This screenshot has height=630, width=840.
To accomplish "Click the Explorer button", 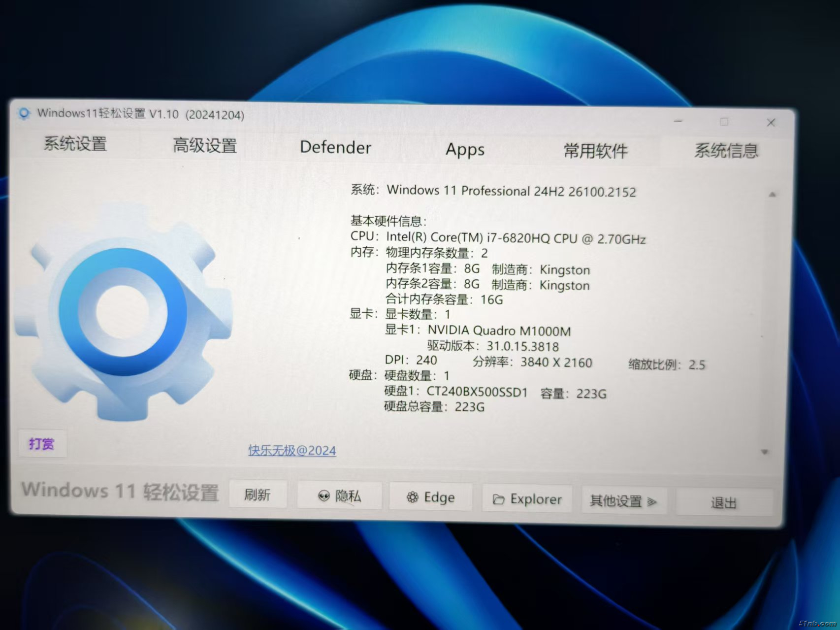I will click(x=527, y=499).
